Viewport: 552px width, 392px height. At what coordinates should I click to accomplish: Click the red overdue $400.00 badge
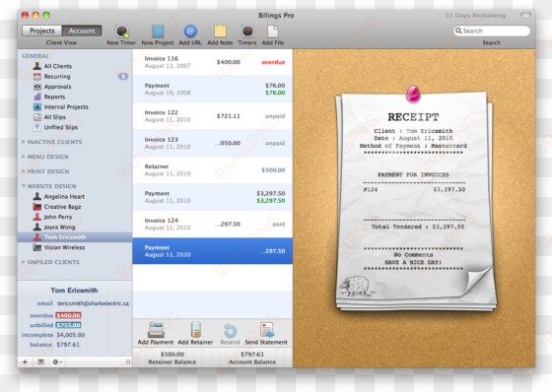point(69,315)
